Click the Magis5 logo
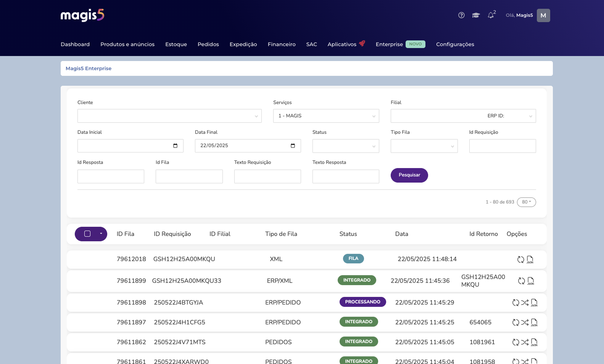The height and width of the screenshot is (364, 604). 82,15
